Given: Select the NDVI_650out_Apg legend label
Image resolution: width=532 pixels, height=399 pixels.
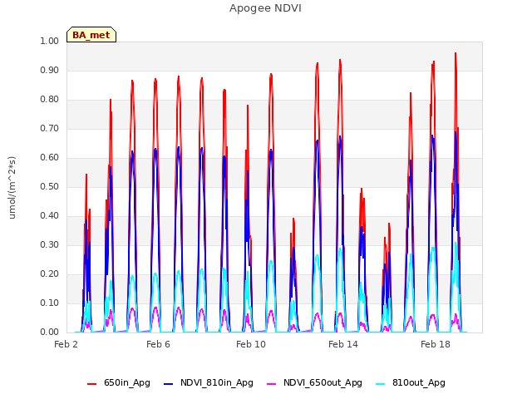Looking at the screenshot, I should click(323, 382).
